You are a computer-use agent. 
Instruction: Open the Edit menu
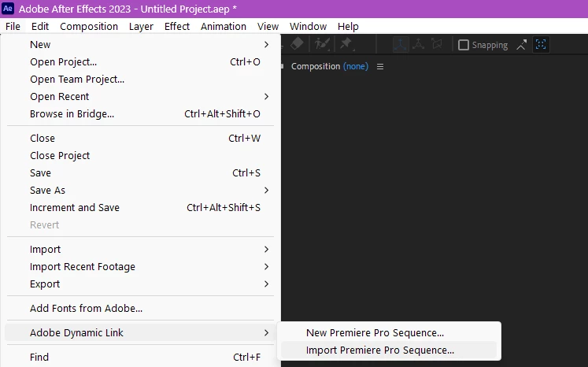click(40, 26)
